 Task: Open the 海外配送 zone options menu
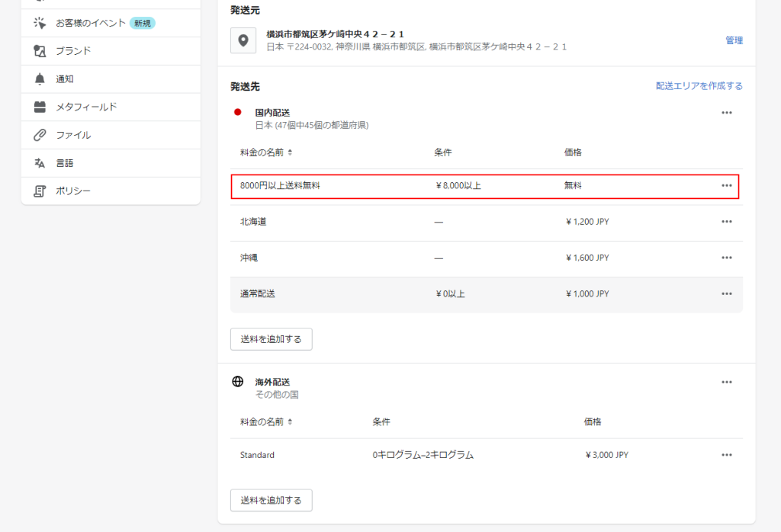point(727,382)
